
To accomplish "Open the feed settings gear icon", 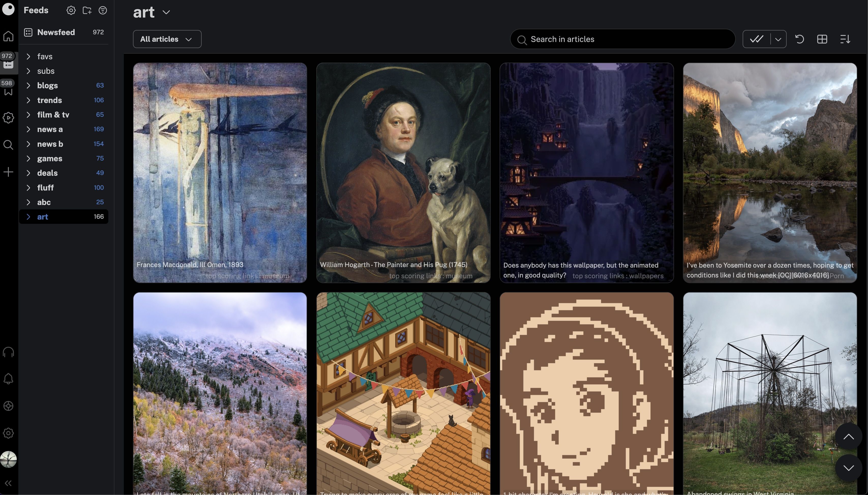I will pyautogui.click(x=70, y=11).
